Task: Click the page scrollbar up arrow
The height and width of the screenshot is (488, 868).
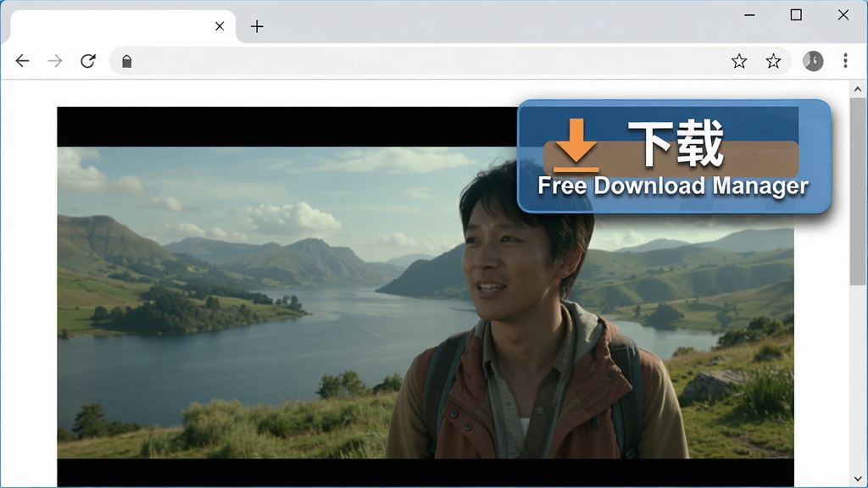Action: pos(858,89)
